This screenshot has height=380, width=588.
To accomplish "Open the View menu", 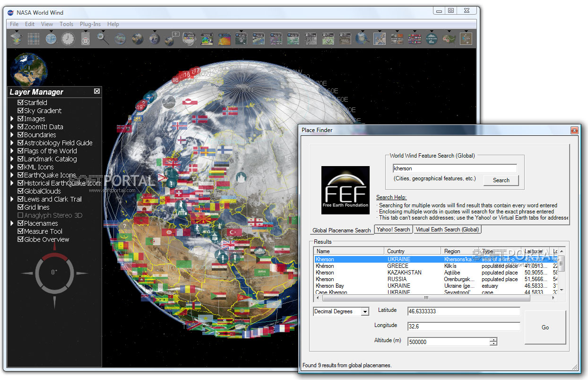I will tap(47, 24).
